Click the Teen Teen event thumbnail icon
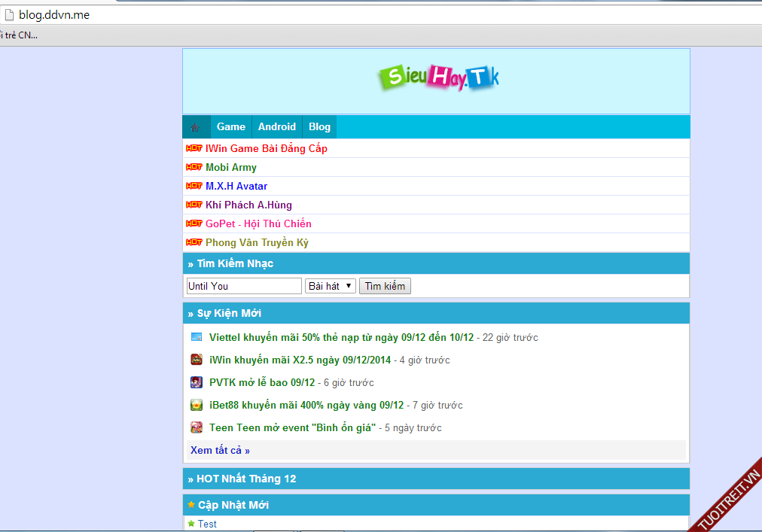 click(197, 427)
